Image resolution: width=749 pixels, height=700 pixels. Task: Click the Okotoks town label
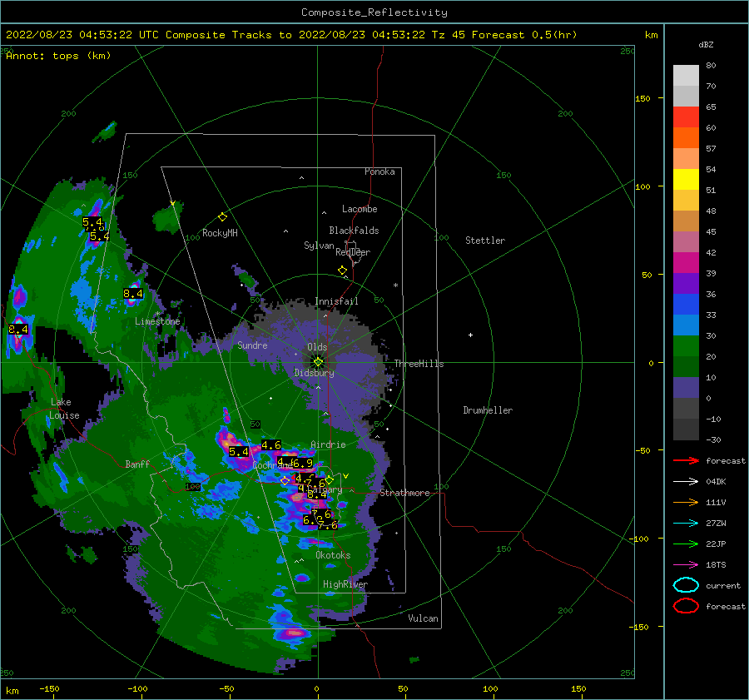[x=333, y=555]
